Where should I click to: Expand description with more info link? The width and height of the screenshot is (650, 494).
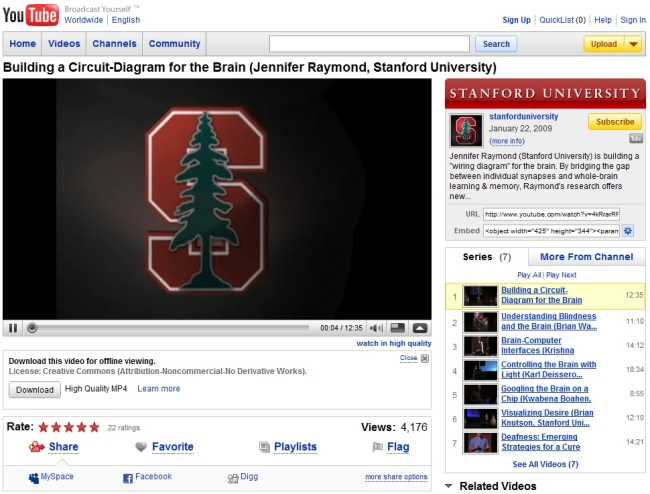pyautogui.click(x=507, y=141)
